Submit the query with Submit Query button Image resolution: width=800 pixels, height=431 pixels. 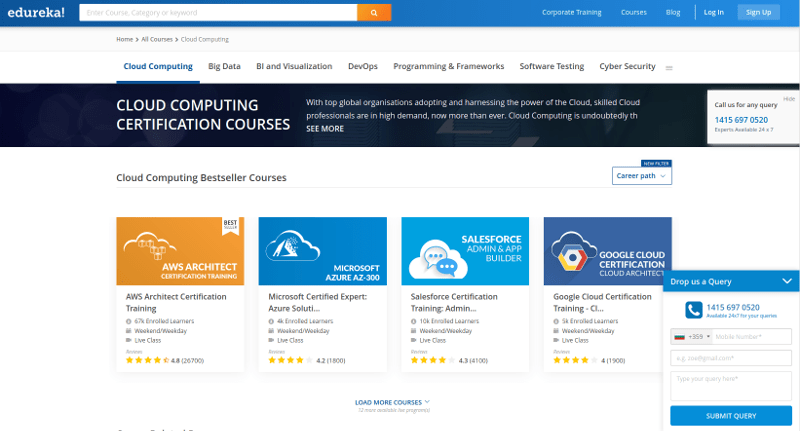[x=731, y=416]
